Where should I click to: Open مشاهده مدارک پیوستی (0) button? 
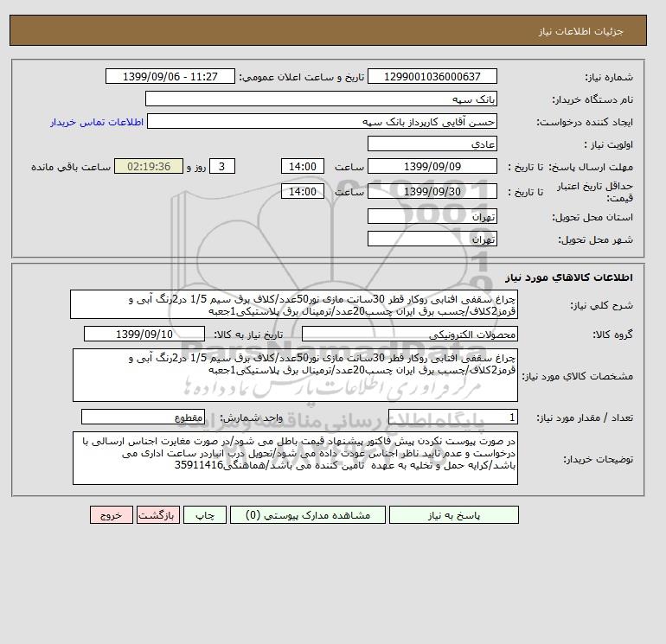point(308,515)
